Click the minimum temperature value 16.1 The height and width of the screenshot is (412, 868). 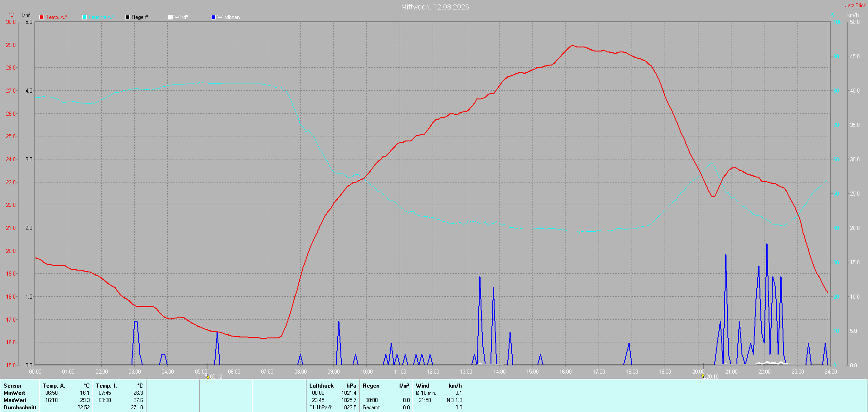[x=85, y=393]
